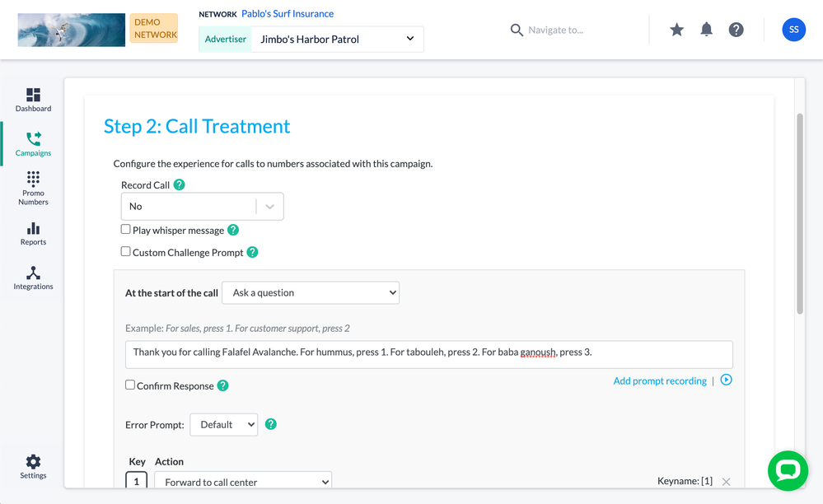This screenshot has height=504, width=823.
Task: Click the help icon next to Record Call
Action: [180, 185]
